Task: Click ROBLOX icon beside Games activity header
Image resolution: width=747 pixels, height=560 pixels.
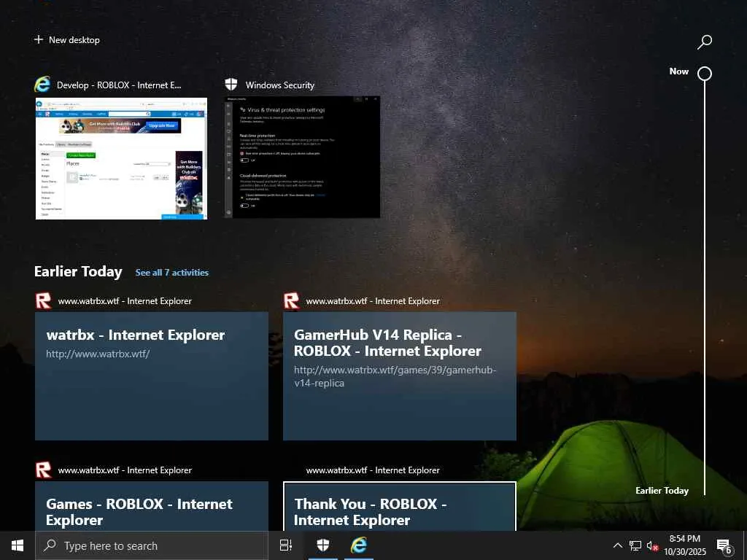Action: 43,470
